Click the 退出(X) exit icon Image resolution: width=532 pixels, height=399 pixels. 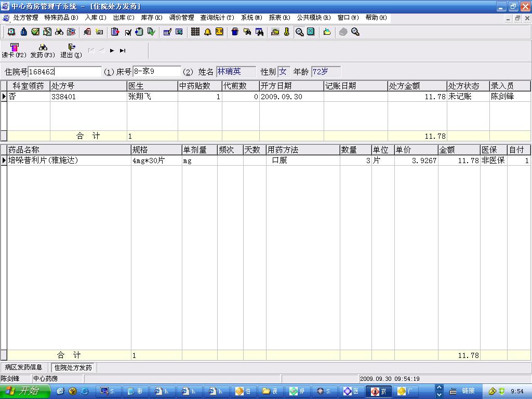tap(71, 50)
